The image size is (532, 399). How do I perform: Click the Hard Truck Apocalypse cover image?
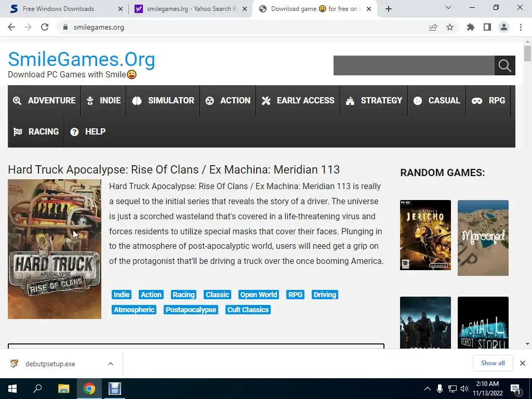click(55, 249)
